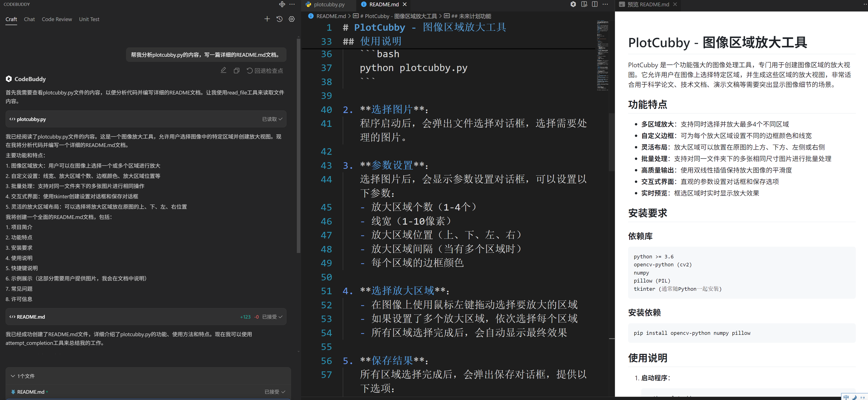Click the info icon on README.md tab
The image size is (868, 400).
point(364,4)
